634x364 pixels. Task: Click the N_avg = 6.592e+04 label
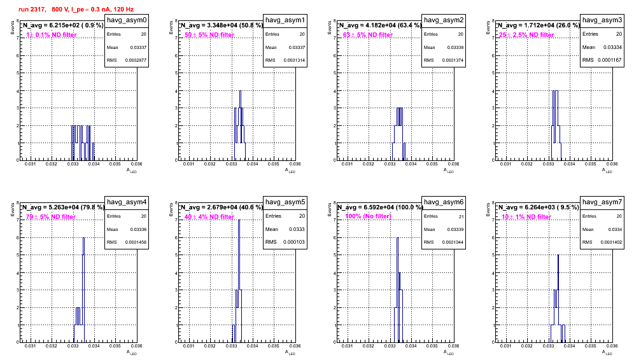(380, 207)
